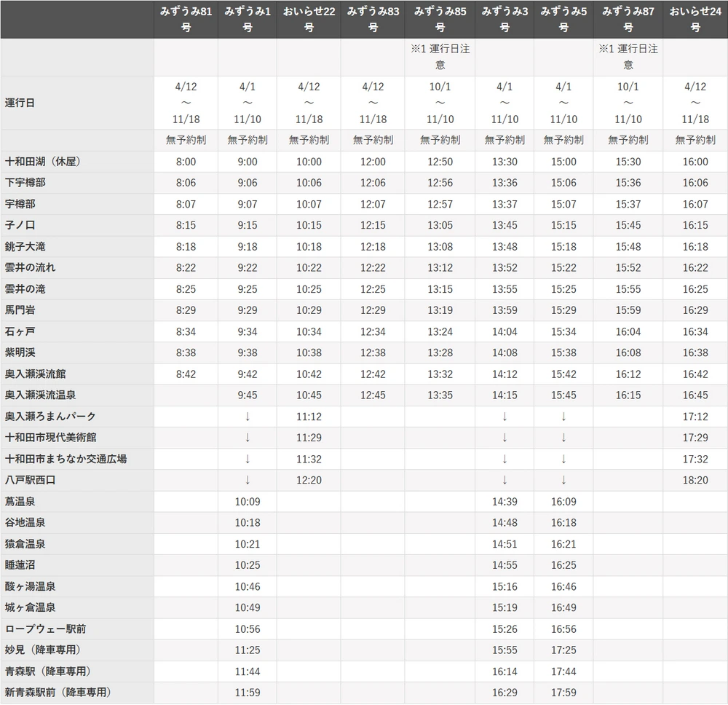
Task: Click the 16:29 arrival at 新青森駅前
Action: 505,692
